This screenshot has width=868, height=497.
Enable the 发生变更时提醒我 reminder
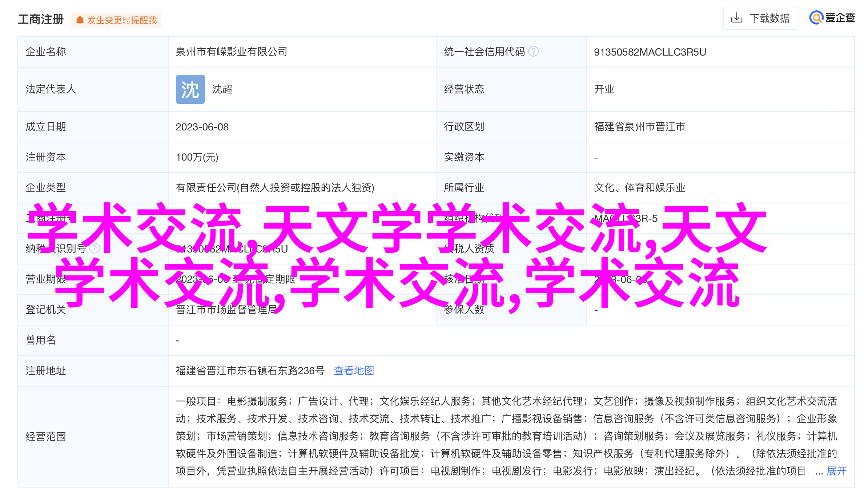(121, 20)
